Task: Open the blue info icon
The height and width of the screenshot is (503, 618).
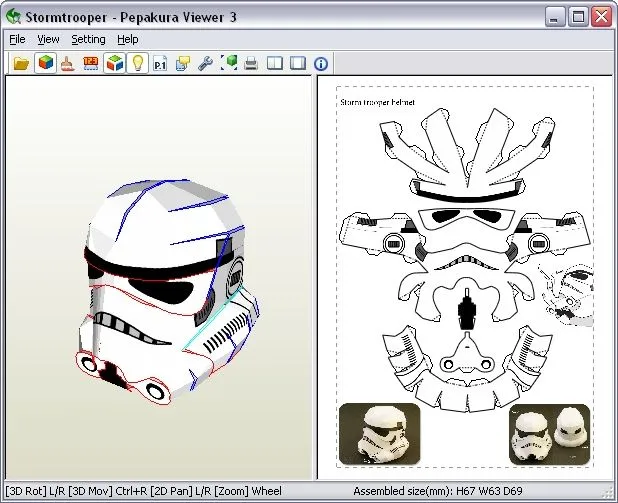Action: (x=321, y=64)
